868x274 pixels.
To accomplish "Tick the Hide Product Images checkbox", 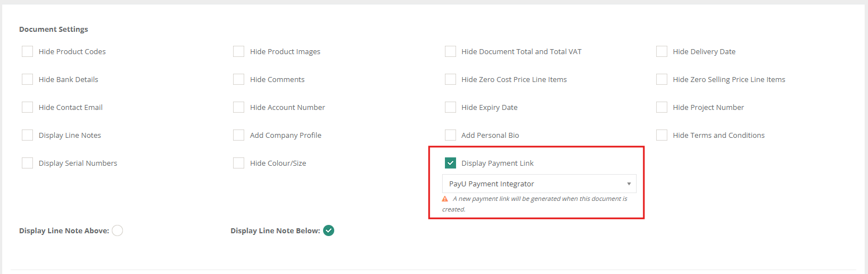I will tap(239, 51).
